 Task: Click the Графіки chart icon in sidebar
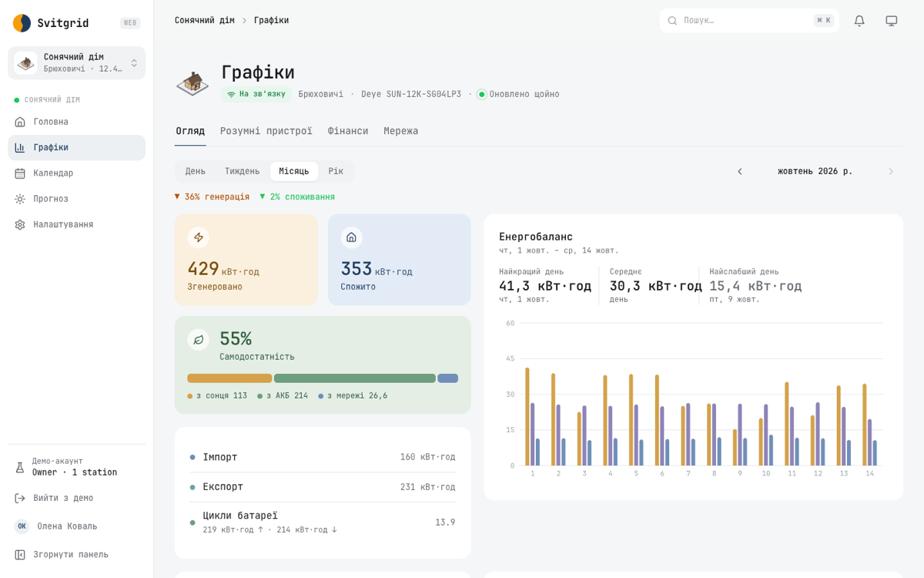pyautogui.click(x=20, y=147)
